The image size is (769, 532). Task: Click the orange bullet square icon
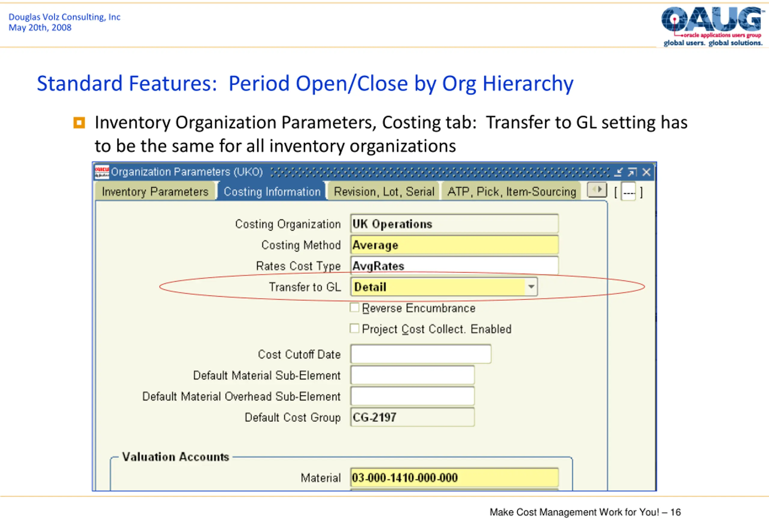[79, 123]
